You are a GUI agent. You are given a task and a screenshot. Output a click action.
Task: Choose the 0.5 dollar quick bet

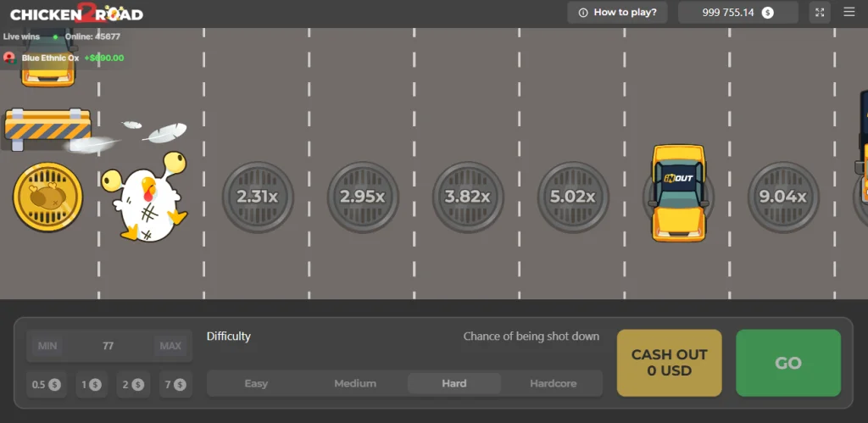tap(47, 384)
